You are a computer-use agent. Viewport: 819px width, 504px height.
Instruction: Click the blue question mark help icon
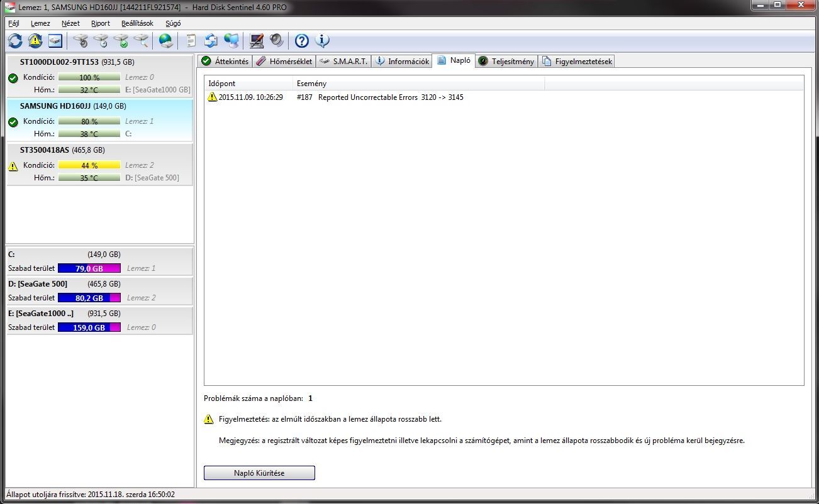click(302, 41)
